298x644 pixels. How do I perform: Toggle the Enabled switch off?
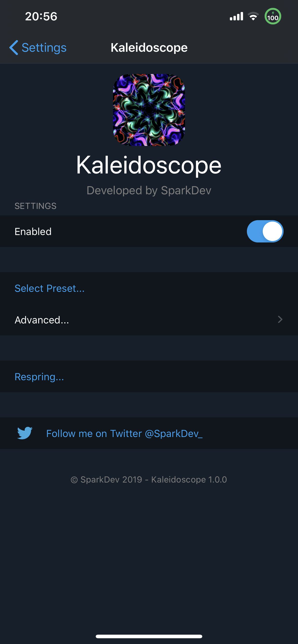point(265,231)
